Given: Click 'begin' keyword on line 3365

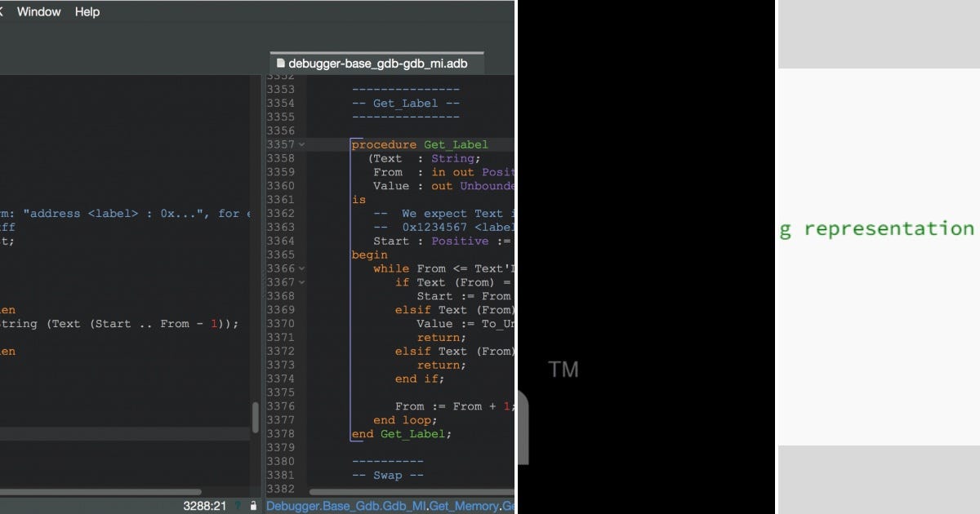Looking at the screenshot, I should click(x=369, y=255).
